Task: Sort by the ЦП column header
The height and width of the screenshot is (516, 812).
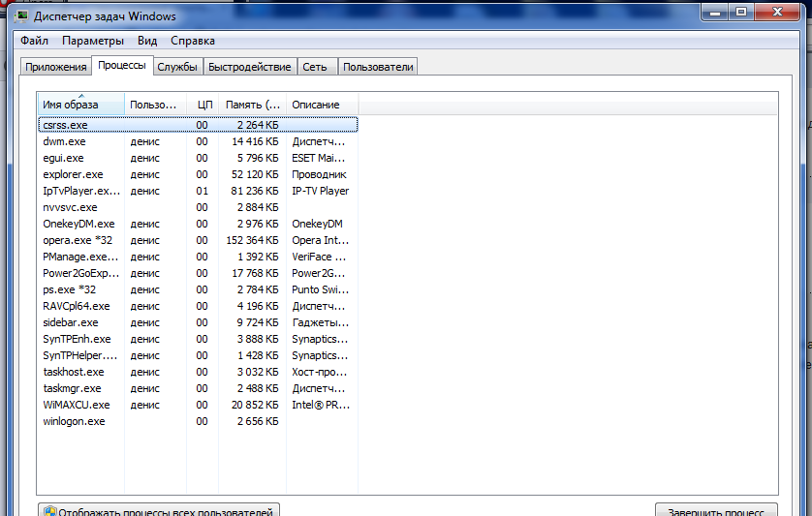Action: [204, 105]
